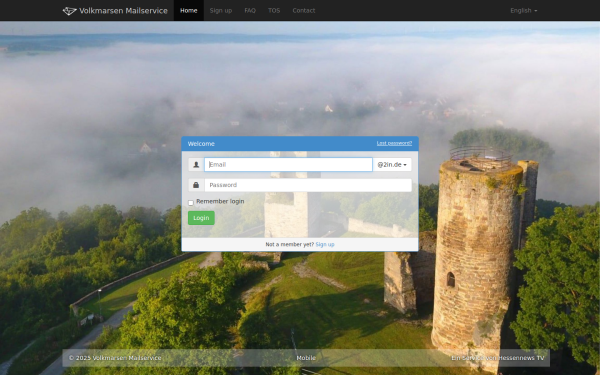Click the Remember login label text
Image resolution: width=600 pixels, height=375 pixels.
point(220,201)
